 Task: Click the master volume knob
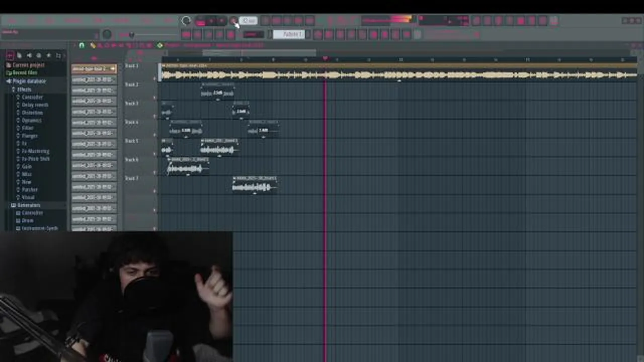107,34
